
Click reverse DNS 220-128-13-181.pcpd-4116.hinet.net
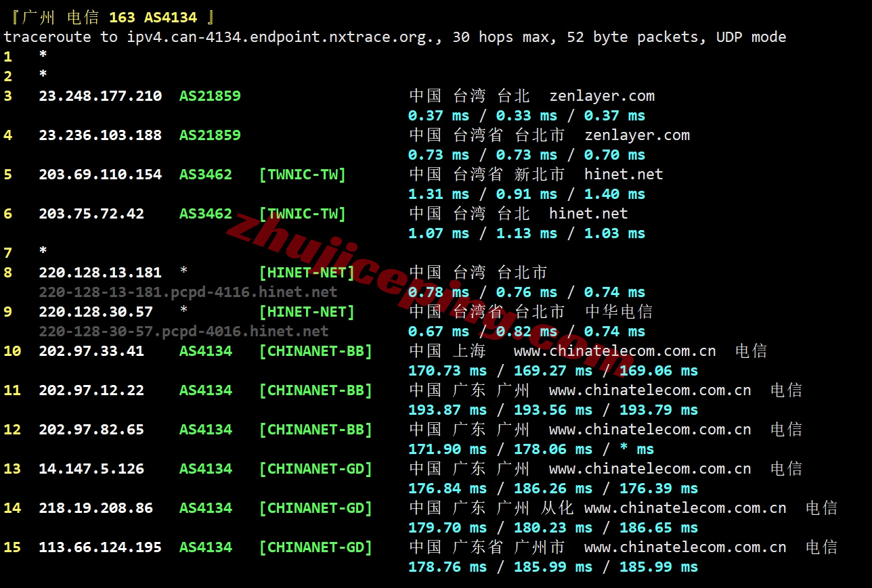coord(188,292)
